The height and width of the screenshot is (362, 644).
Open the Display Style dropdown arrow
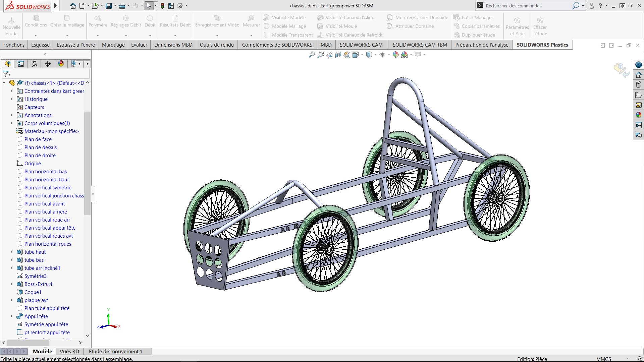click(375, 55)
